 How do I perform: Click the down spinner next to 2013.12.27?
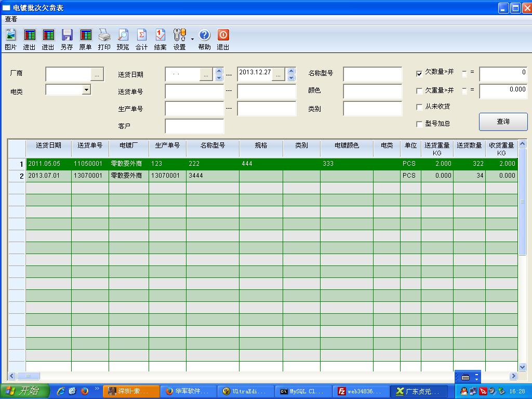(291, 78)
